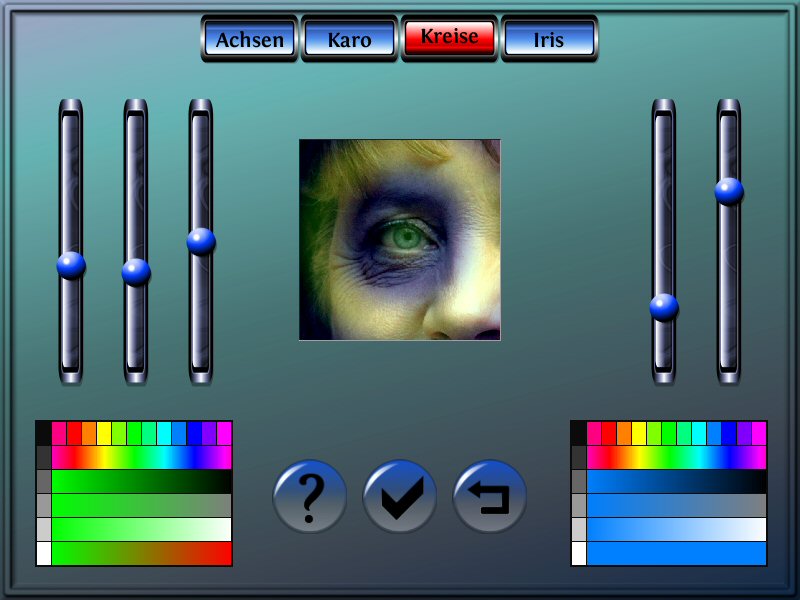Pick pure green swatch in left palette
The width and height of the screenshot is (800, 600).
coord(134,434)
